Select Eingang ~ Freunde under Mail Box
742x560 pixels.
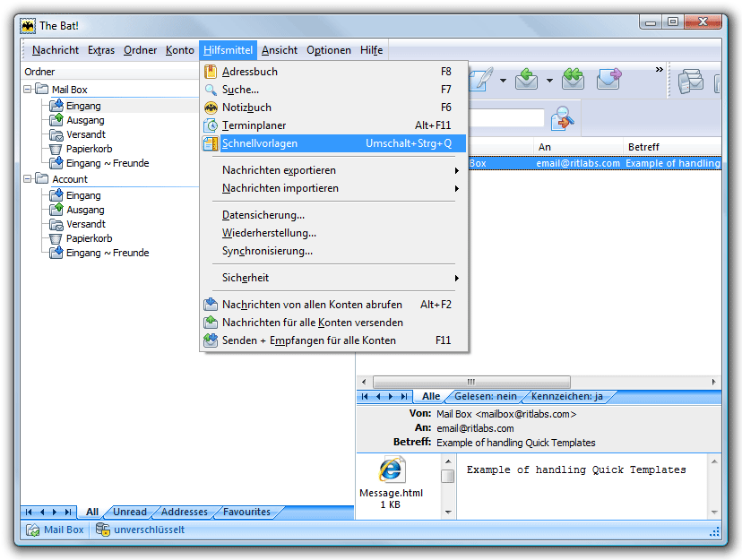[x=108, y=163]
